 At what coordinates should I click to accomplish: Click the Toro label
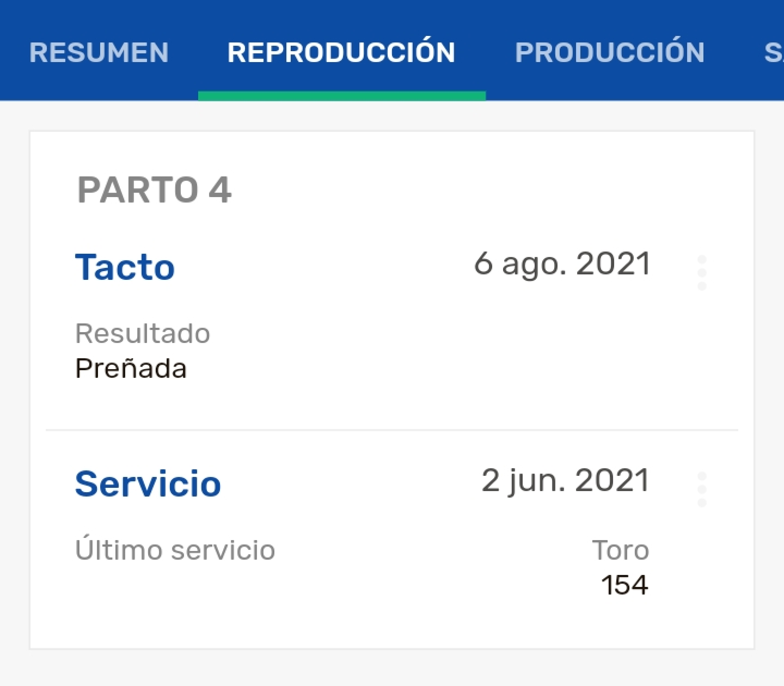[x=620, y=550]
